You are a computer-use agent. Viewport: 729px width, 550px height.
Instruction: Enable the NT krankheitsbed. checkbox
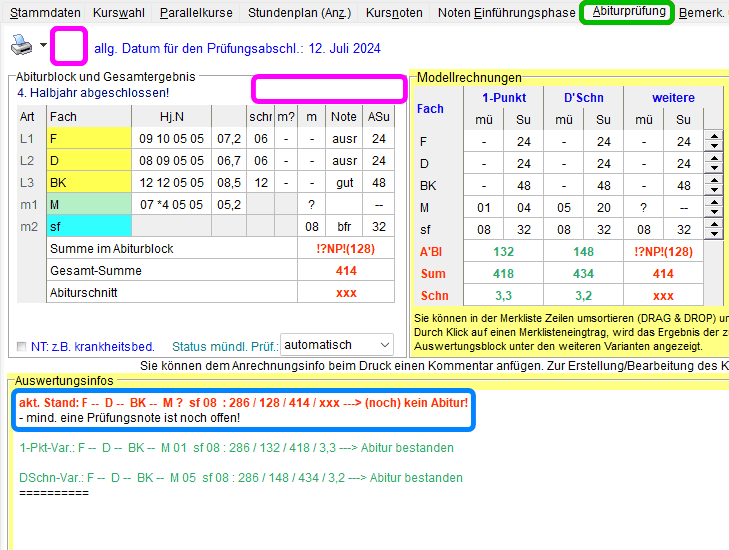pos(22,346)
